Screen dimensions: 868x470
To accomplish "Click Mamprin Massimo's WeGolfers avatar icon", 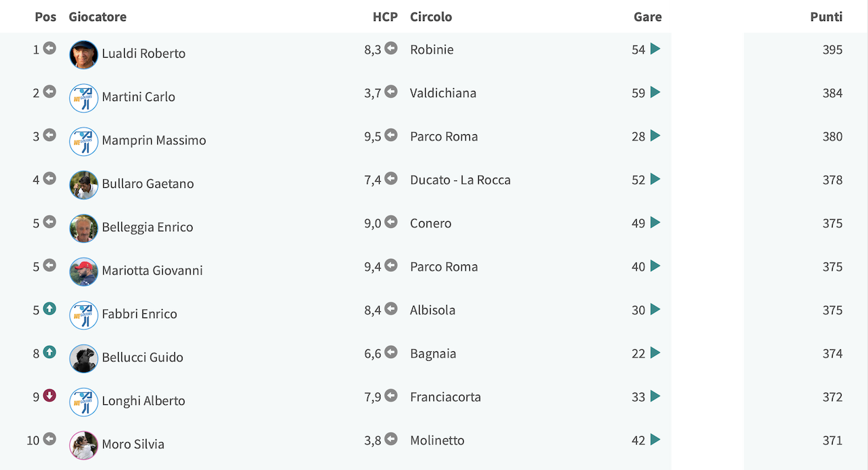I will 83,141.
